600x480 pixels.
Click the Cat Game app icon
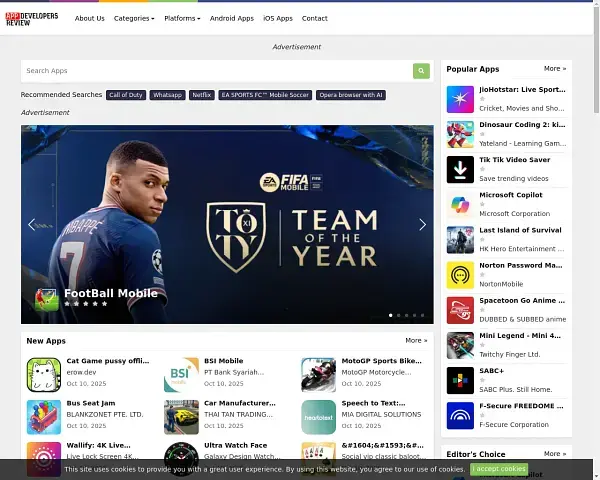tap(44, 374)
